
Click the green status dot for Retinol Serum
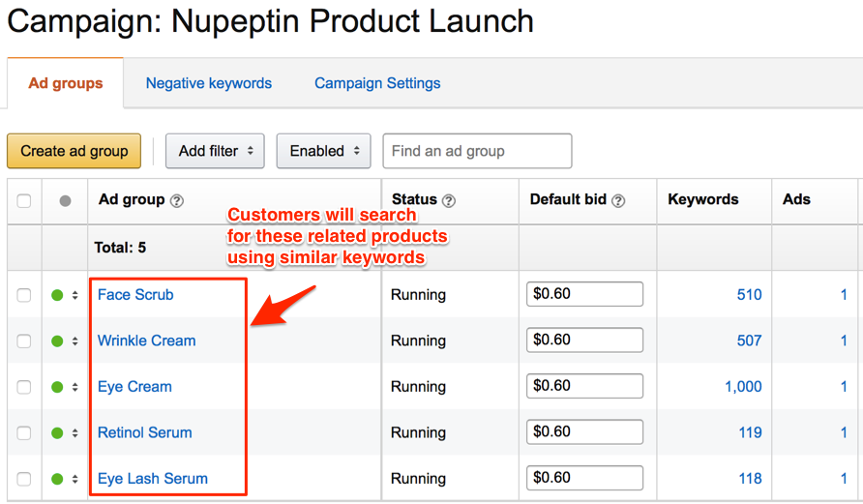pyautogui.click(x=57, y=433)
